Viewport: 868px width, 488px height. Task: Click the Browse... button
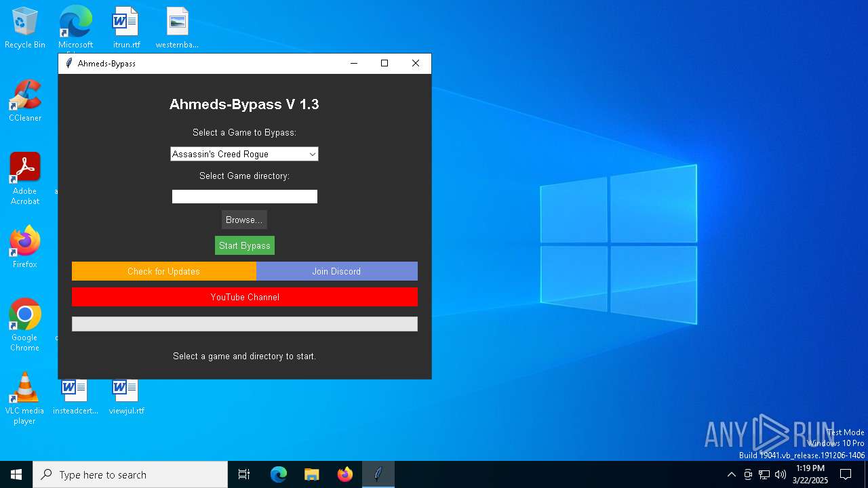click(x=244, y=220)
